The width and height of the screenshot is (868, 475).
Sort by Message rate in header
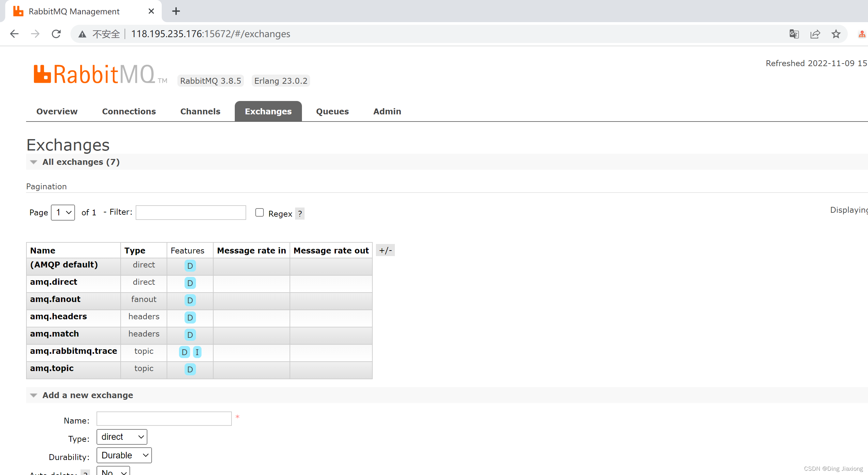pos(251,251)
